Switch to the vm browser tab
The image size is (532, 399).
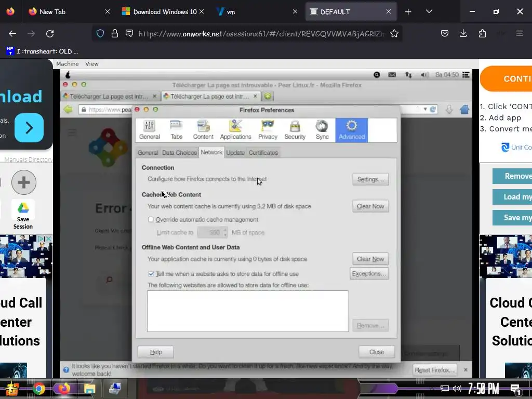tap(257, 11)
